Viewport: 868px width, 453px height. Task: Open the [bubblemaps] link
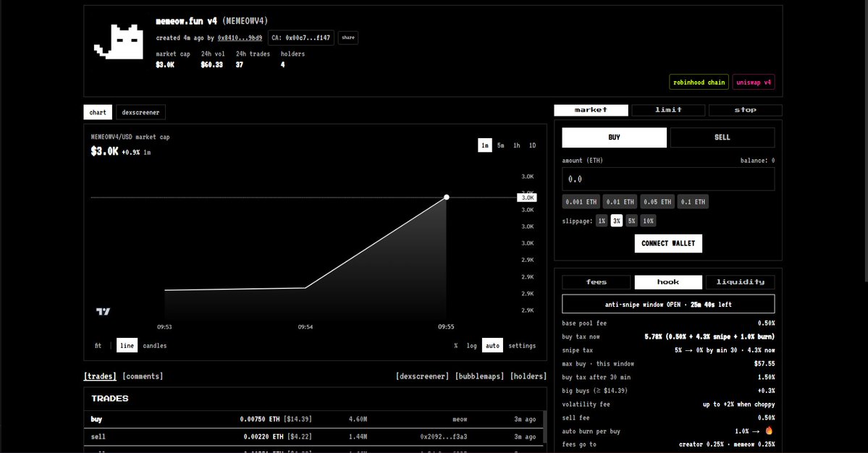479,376
